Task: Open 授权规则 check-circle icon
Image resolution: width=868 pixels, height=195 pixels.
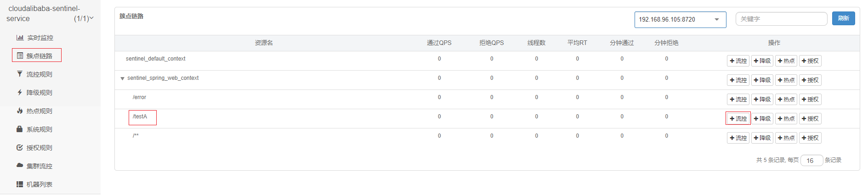Action: (20, 147)
